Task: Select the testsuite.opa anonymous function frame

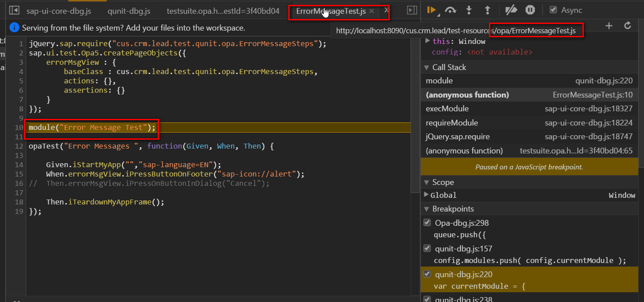Action: point(529,151)
